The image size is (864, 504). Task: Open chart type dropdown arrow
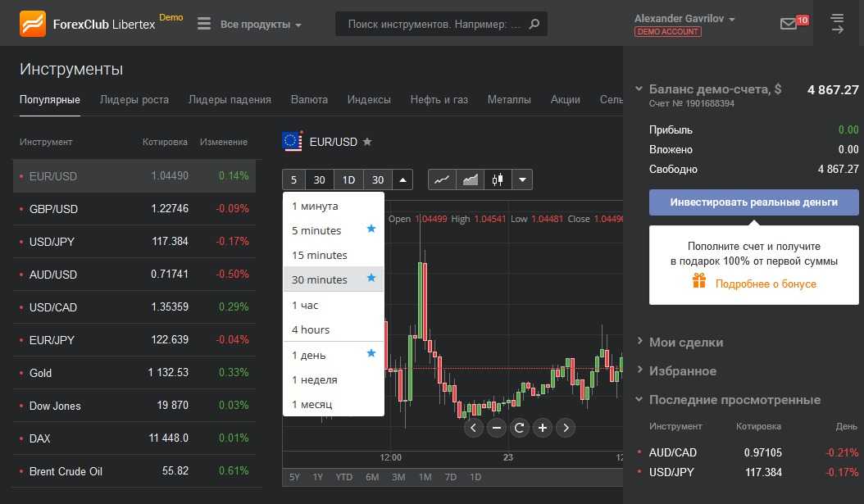[522, 179]
